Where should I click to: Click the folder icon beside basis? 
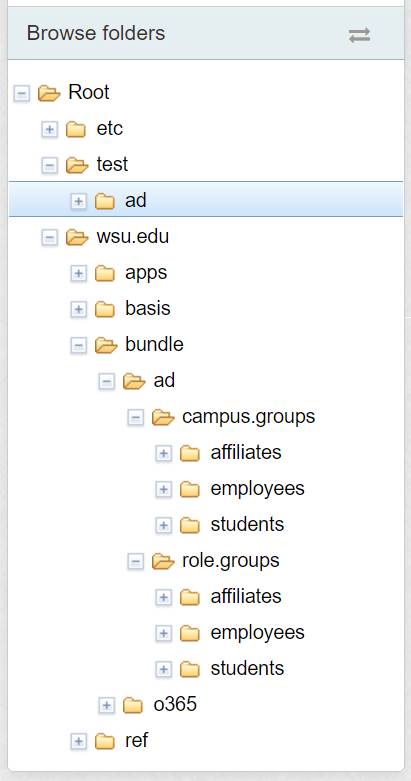tap(105, 309)
